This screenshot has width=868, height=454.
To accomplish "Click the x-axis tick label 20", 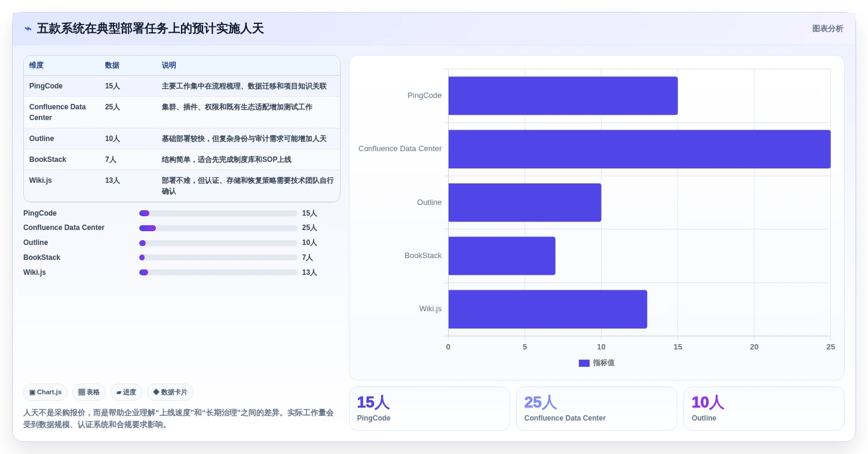I will point(754,347).
